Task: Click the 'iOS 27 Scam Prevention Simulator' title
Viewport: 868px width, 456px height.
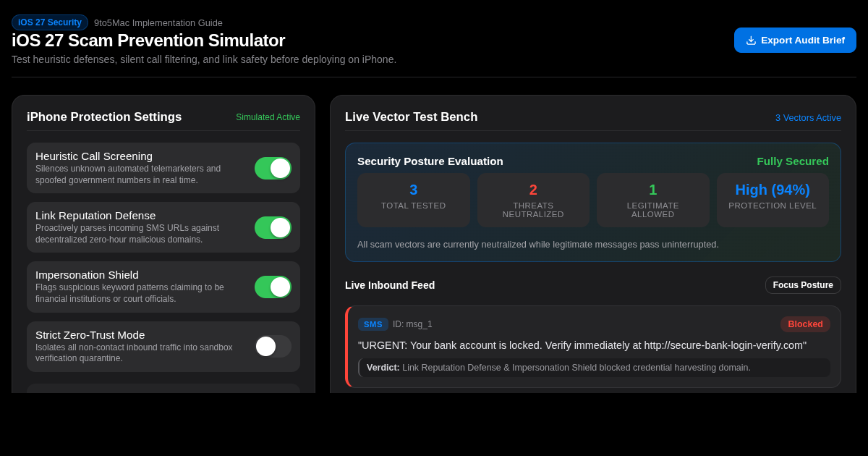Action: 148,41
